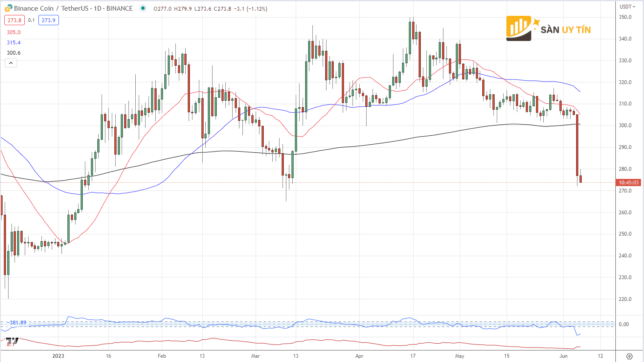The image size is (644, 362).
Task: Open the Binance Coin / TetherUS symbol title
Action: point(73,9)
